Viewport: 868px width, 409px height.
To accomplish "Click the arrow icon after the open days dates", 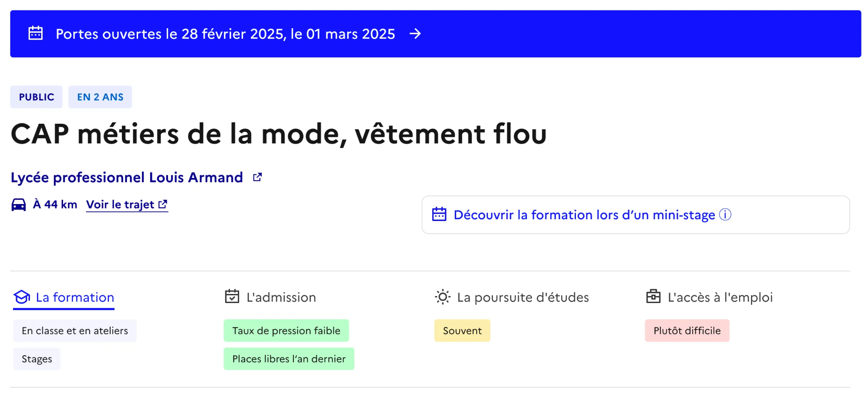I will coord(415,34).
